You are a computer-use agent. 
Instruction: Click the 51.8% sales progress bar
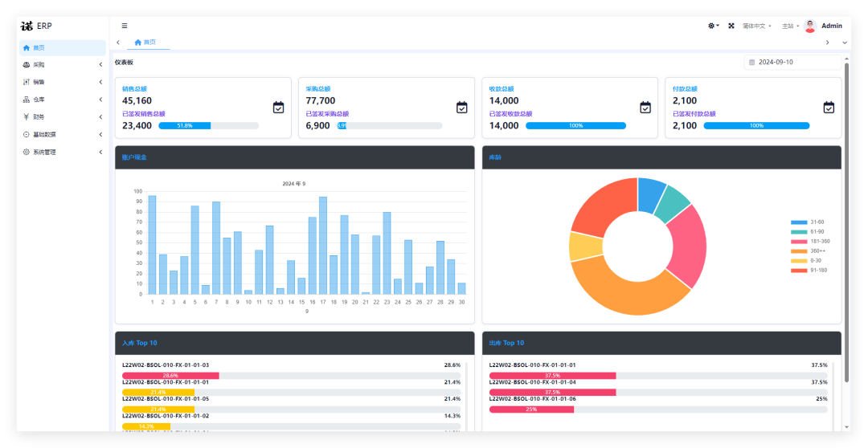[x=209, y=125]
